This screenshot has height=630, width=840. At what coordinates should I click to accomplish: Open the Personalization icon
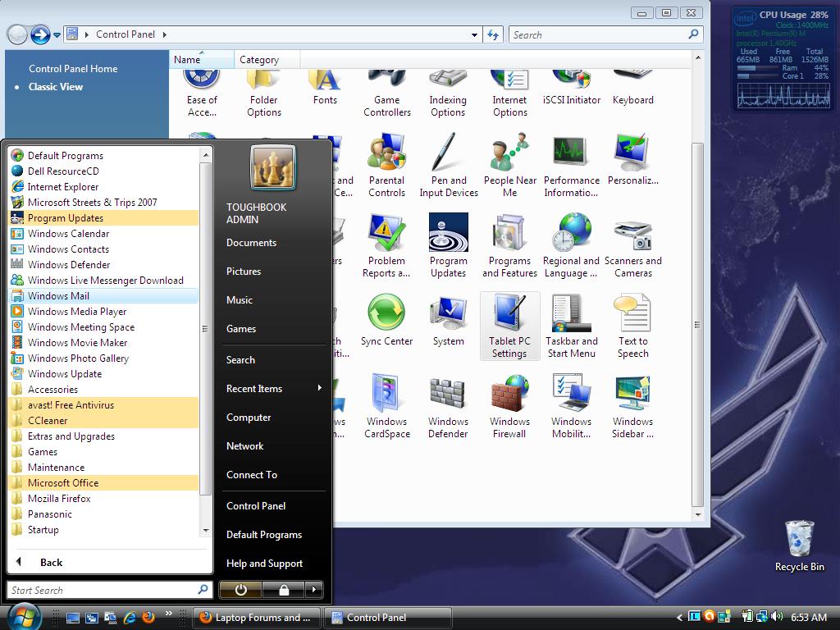(632, 160)
